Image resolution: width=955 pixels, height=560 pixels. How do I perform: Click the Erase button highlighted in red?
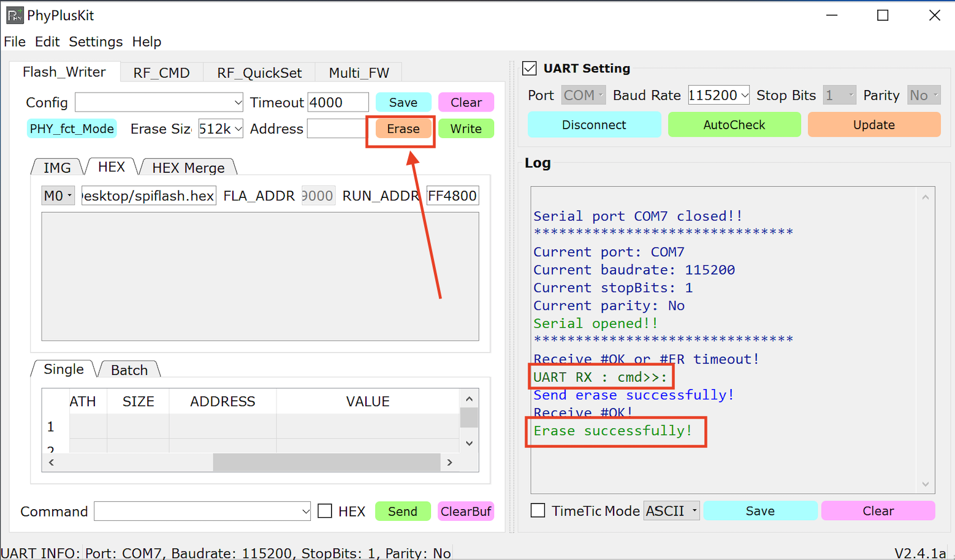tap(401, 129)
